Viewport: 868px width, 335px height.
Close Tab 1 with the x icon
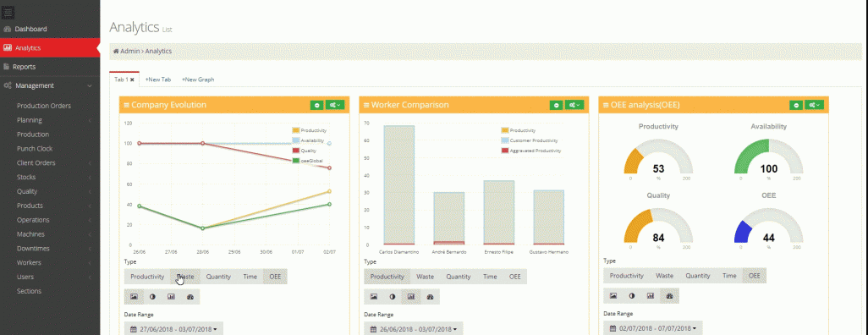click(132, 80)
